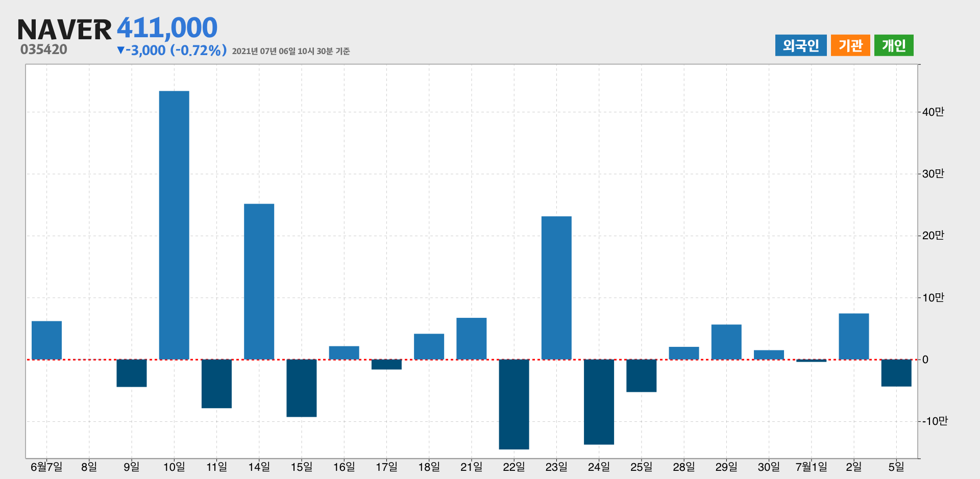Select the negative bar for 9일
Screen dimensions: 980x479
(x=132, y=373)
